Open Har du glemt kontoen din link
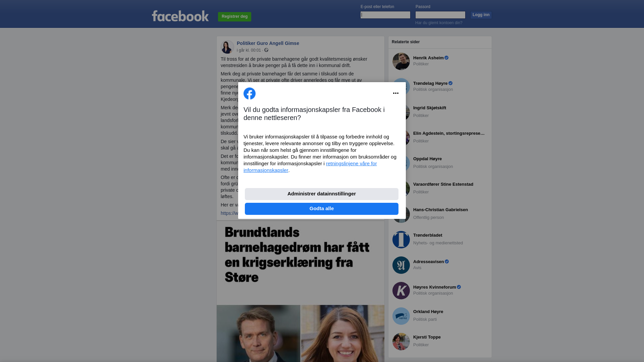This screenshot has height=362, width=644. click(x=439, y=23)
